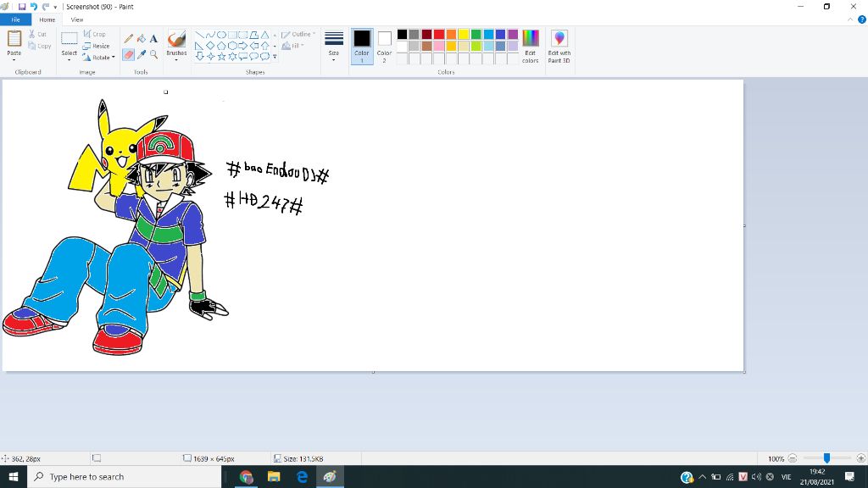
Task: Open the Rotate dropdown
Action: pos(99,58)
